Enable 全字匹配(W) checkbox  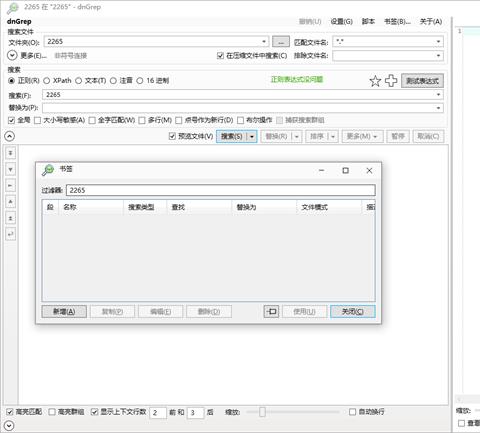[x=92, y=120]
